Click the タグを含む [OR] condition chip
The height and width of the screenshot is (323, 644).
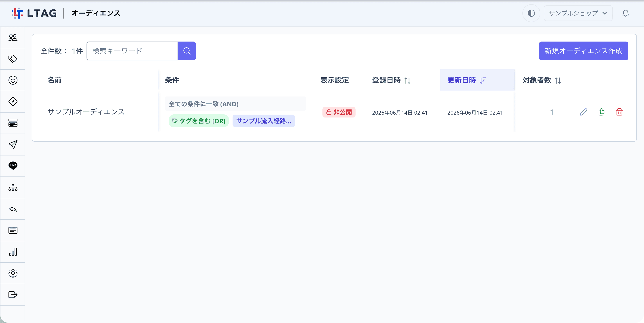[x=199, y=121]
